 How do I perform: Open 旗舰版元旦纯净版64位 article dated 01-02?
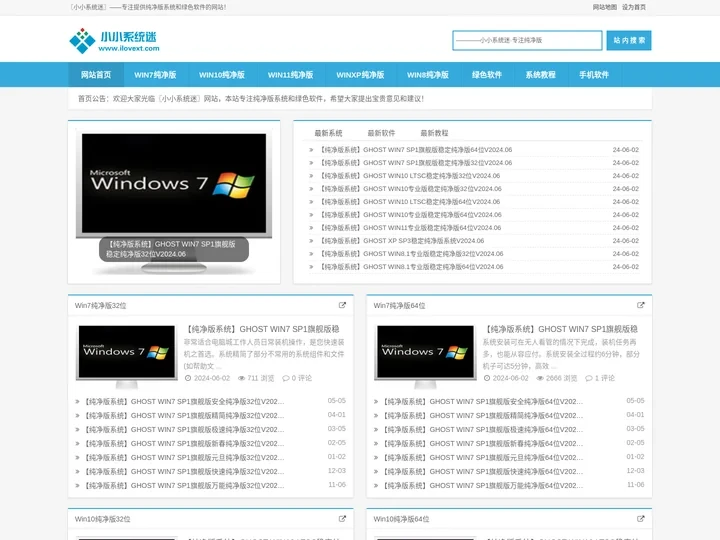point(483,457)
